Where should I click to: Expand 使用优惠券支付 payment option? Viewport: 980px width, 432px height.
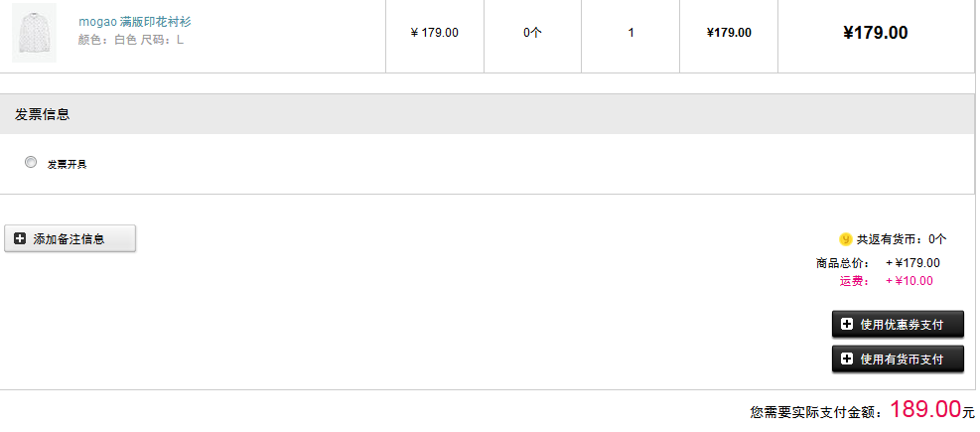898,325
